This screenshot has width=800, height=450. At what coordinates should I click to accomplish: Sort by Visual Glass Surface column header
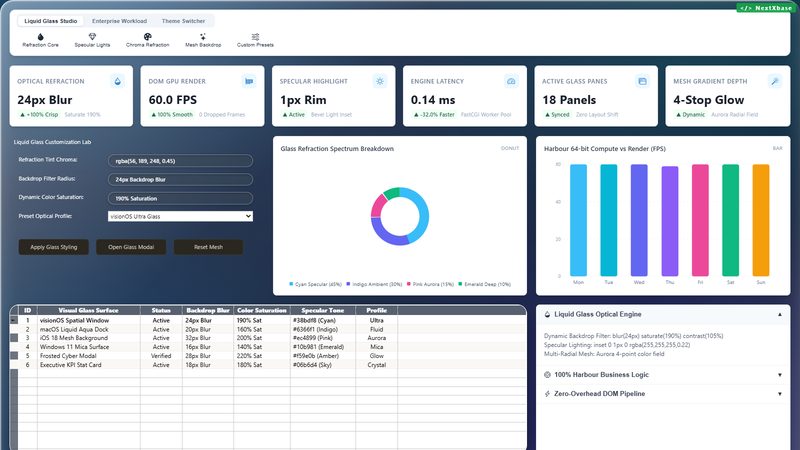coord(89,310)
